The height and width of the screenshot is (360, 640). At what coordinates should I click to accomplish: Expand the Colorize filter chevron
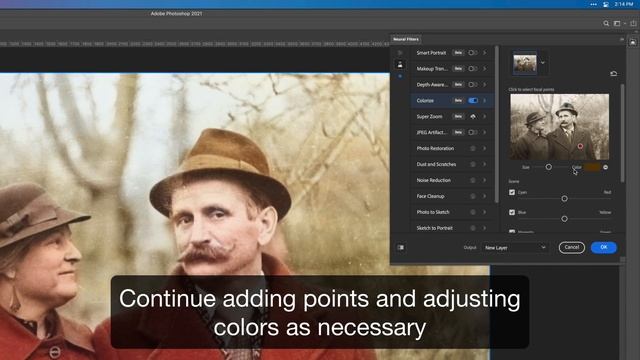(485, 101)
